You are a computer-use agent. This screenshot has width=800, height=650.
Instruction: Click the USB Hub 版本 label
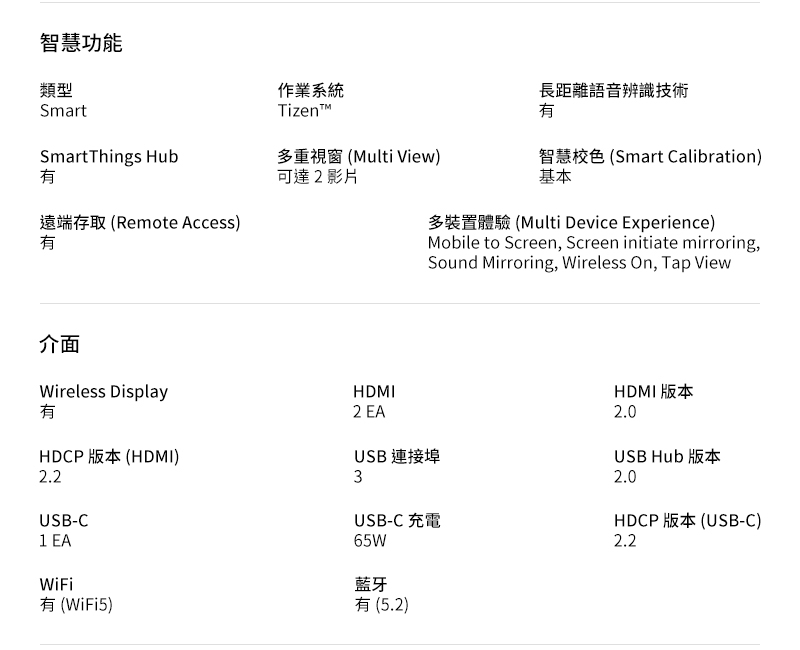(667, 457)
